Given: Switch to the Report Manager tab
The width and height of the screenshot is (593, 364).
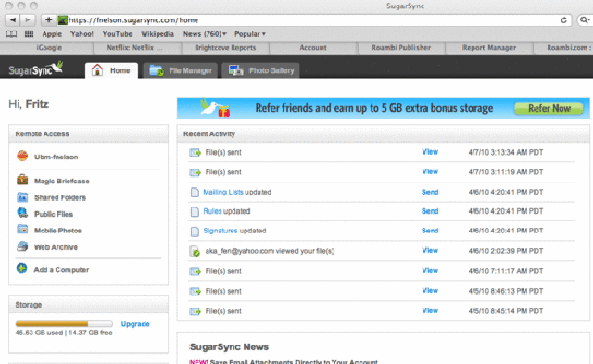Looking at the screenshot, I should point(489,47).
